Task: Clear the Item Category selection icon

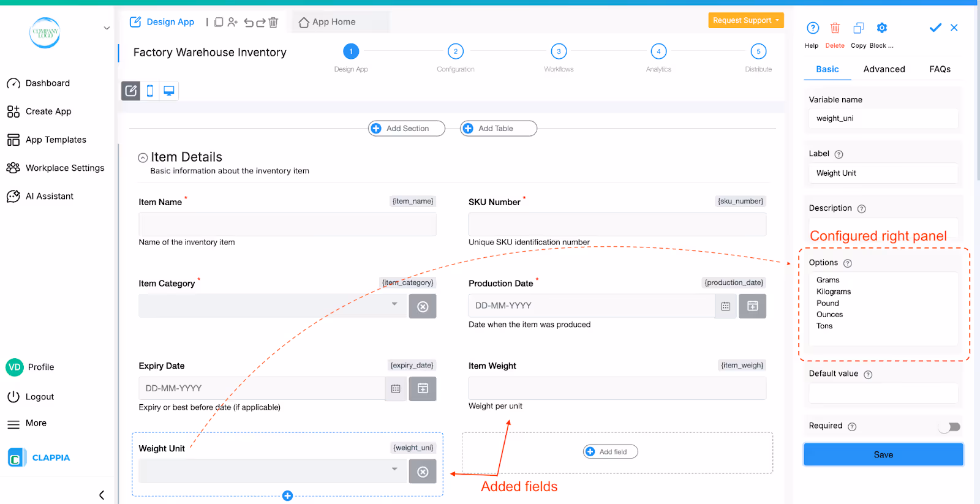Action: click(423, 306)
